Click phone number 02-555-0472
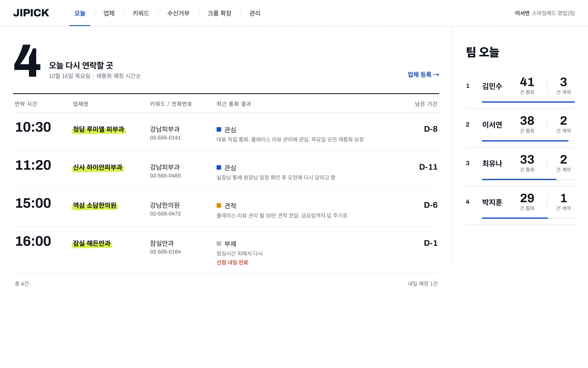This screenshot has width=588, height=368. point(165,214)
